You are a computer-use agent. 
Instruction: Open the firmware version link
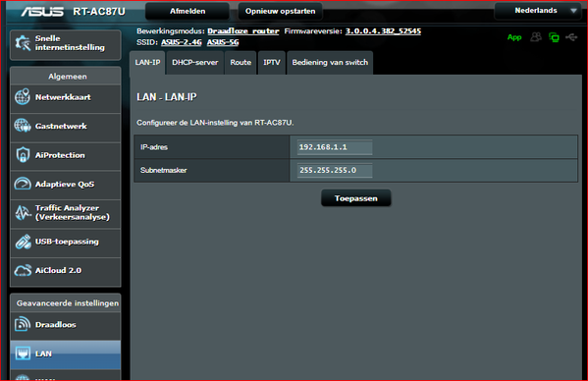[x=383, y=31]
